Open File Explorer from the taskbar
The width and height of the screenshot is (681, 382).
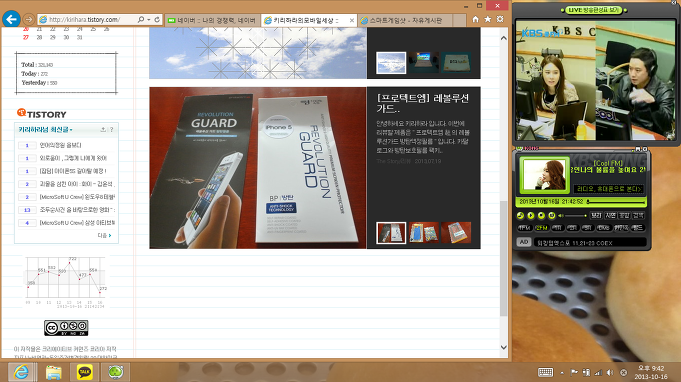pyautogui.click(x=53, y=372)
